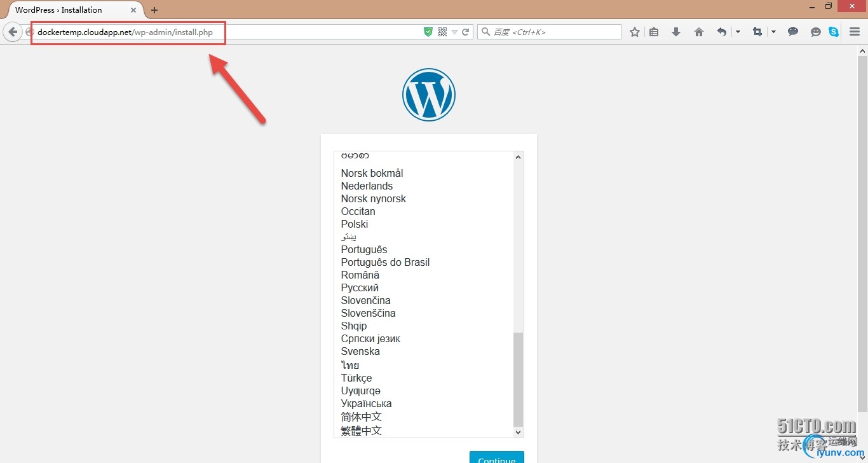Click the WordPress logo
This screenshot has height=463, width=868.
point(429,95)
